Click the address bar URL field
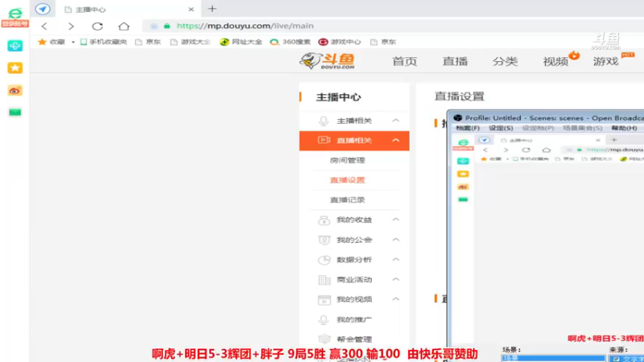 coord(394,26)
